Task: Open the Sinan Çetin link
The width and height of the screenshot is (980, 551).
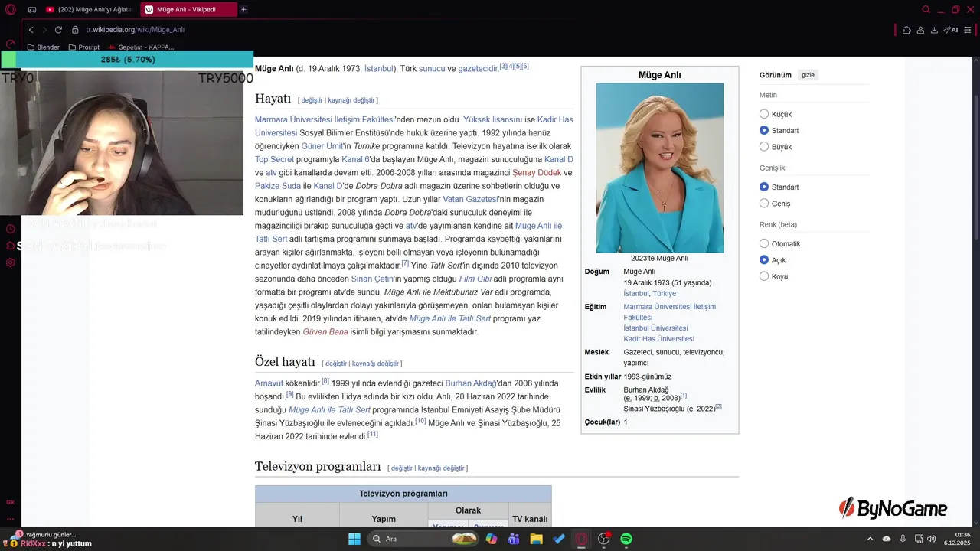Action: (372, 279)
